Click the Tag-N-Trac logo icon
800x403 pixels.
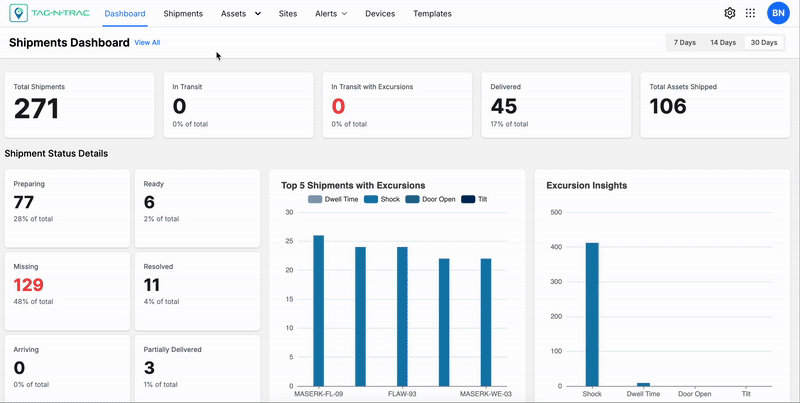[x=18, y=13]
